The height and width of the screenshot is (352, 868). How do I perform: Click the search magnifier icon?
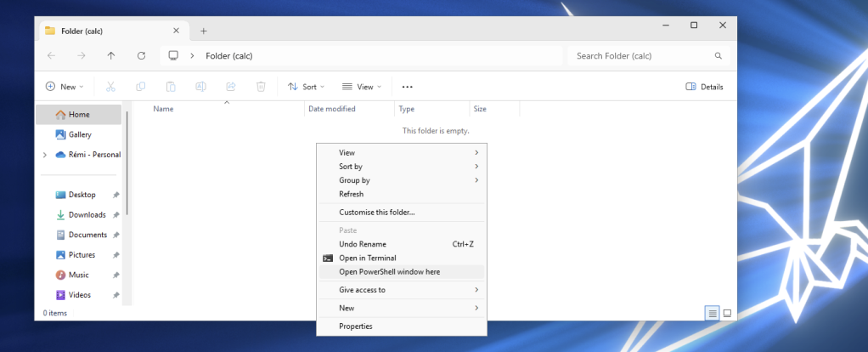(718, 56)
